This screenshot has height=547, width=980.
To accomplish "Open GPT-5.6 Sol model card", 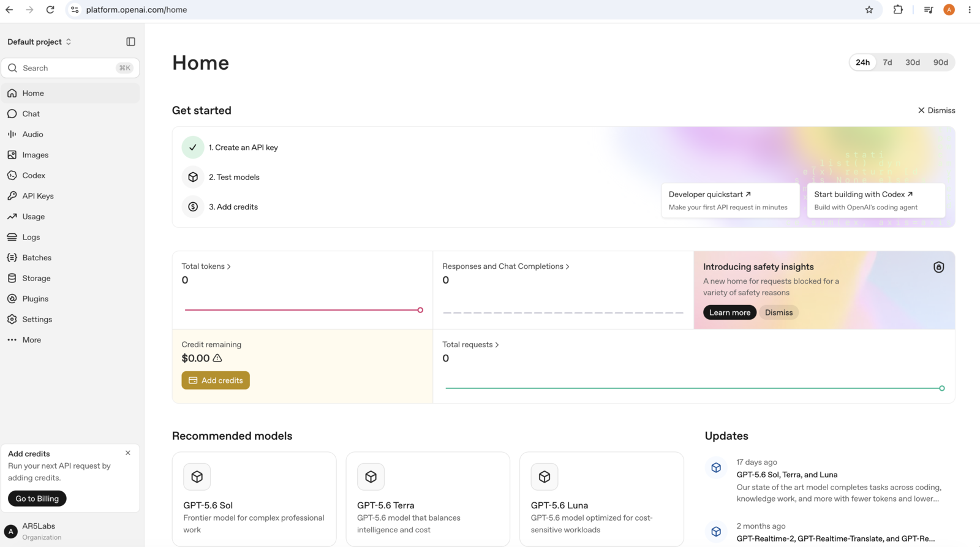I will pyautogui.click(x=254, y=499).
